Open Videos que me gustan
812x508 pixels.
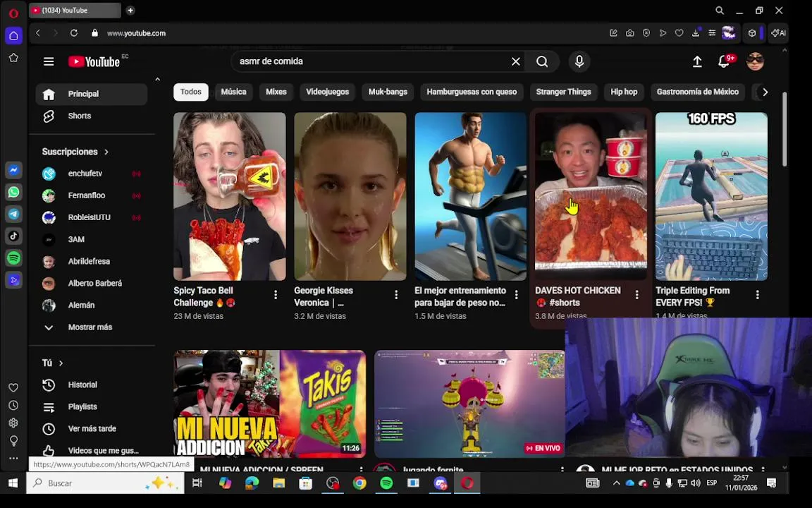click(92, 450)
